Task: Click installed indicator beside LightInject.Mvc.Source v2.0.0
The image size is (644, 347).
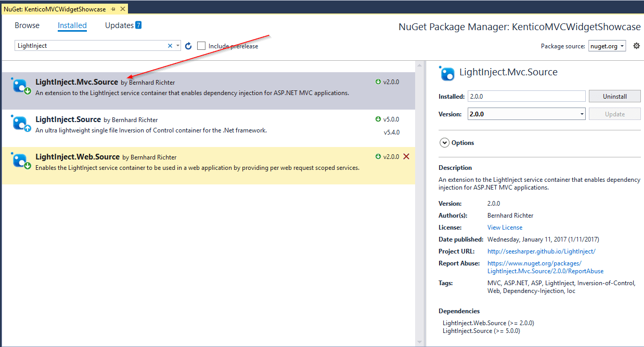Action: (x=378, y=82)
